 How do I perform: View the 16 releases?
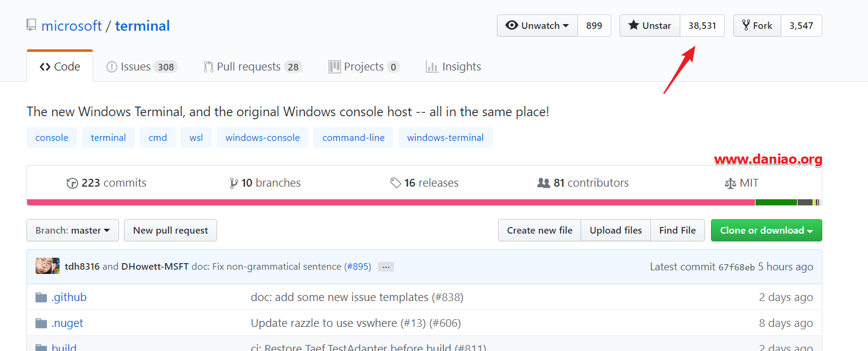coord(424,183)
